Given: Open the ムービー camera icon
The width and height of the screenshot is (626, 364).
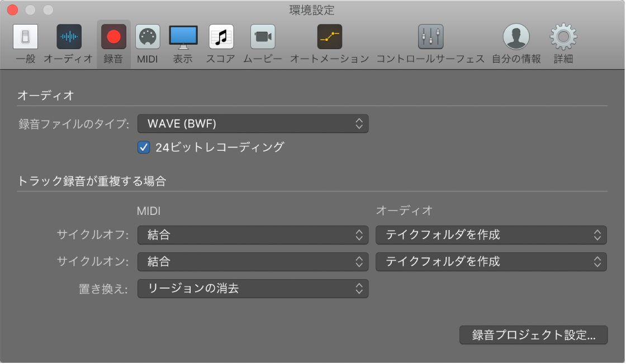Looking at the screenshot, I should click(x=263, y=37).
